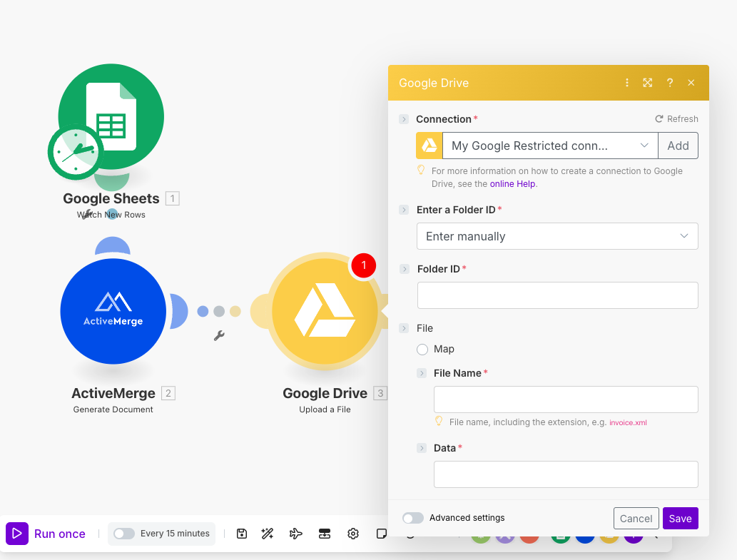
Task: Click the Run once button
Action: pos(47,533)
